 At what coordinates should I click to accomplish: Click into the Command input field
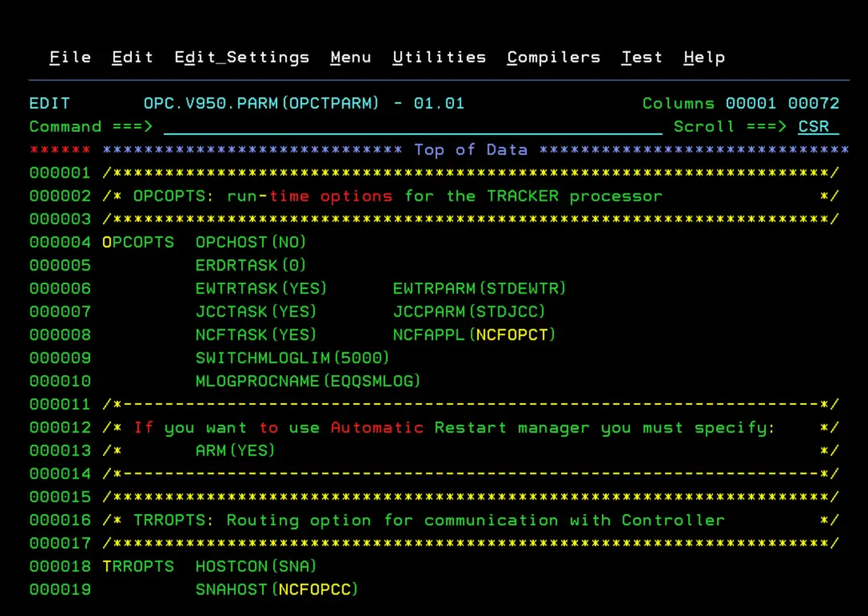[x=413, y=127]
